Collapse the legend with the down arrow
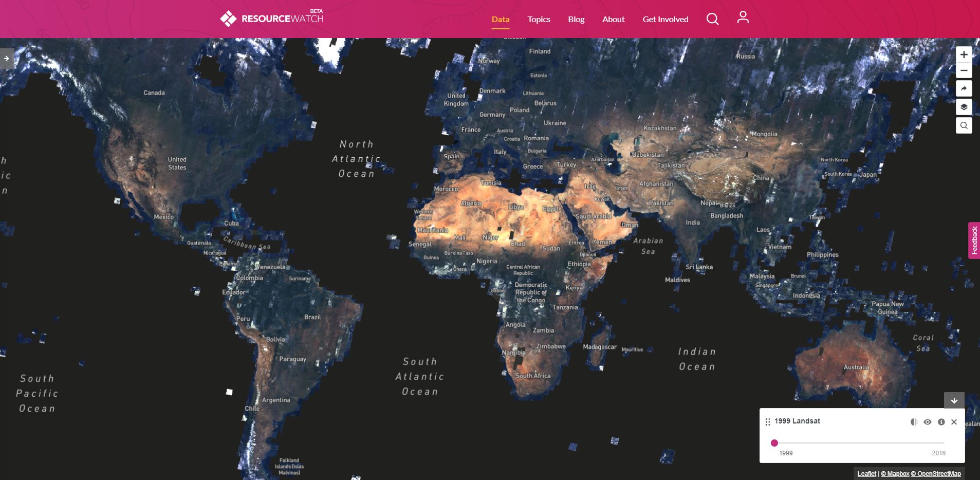This screenshot has height=480, width=980. tap(954, 400)
